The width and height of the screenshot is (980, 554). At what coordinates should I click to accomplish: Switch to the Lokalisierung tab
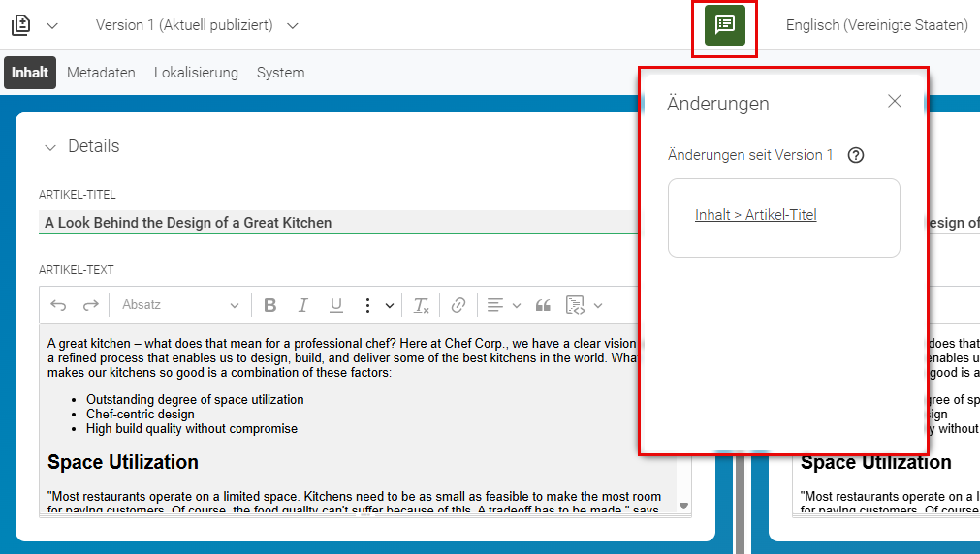196,73
